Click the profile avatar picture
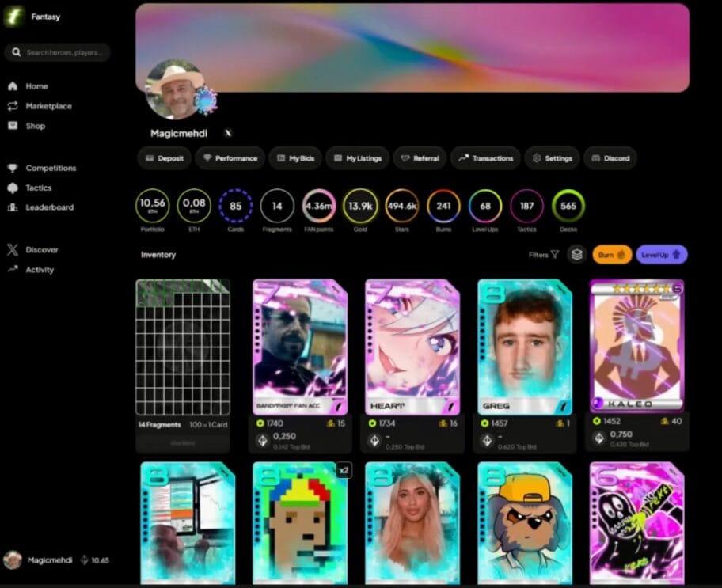 pos(176,87)
